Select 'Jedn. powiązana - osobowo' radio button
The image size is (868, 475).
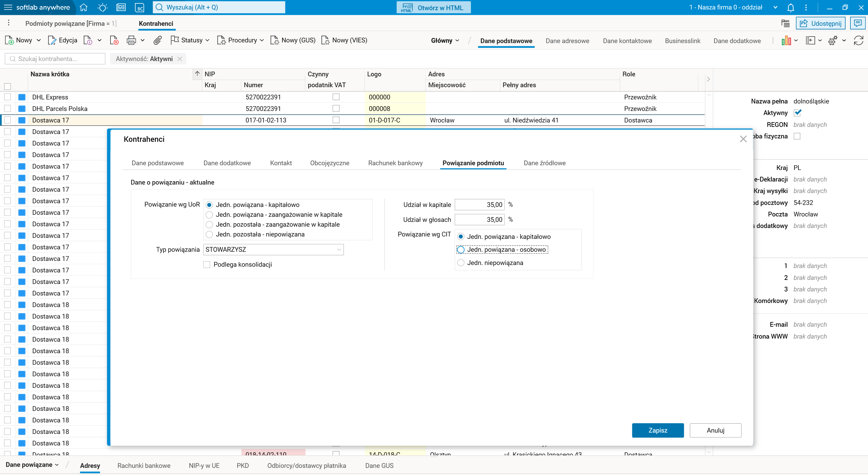[x=461, y=250]
